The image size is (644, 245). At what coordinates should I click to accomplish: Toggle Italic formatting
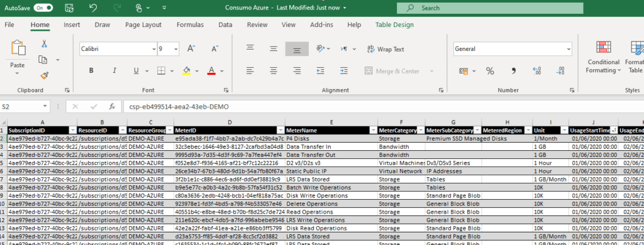click(114, 71)
